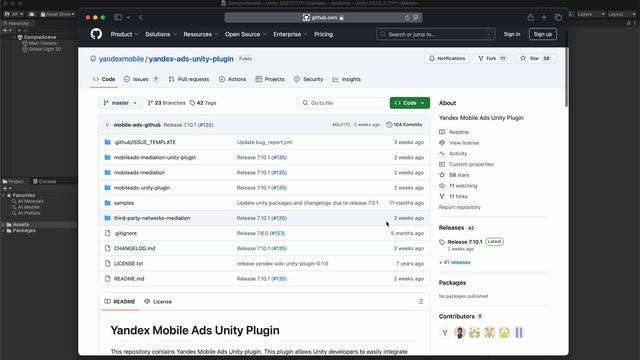This screenshot has width=640, height=360.
Task: Open Unity Layout dropdown
Action: (x=622, y=14)
